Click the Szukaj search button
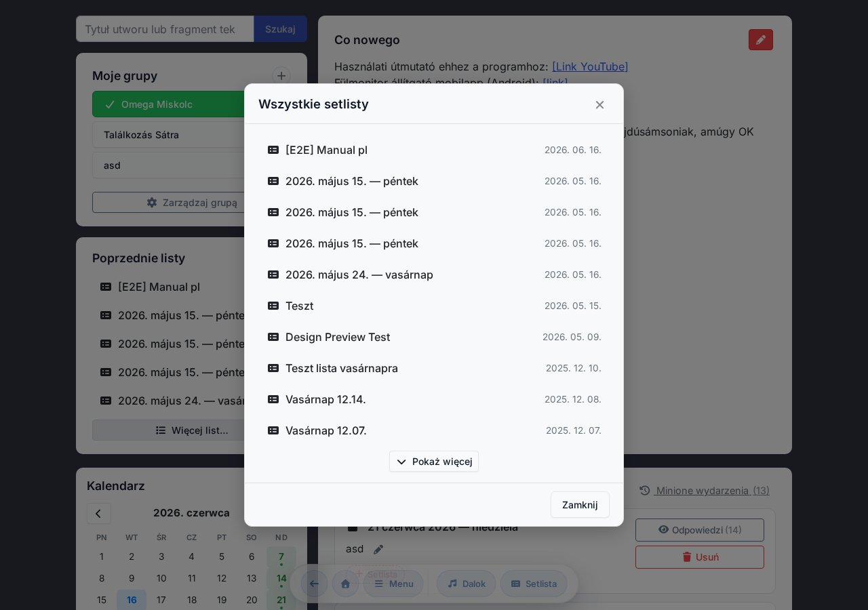 point(280,29)
